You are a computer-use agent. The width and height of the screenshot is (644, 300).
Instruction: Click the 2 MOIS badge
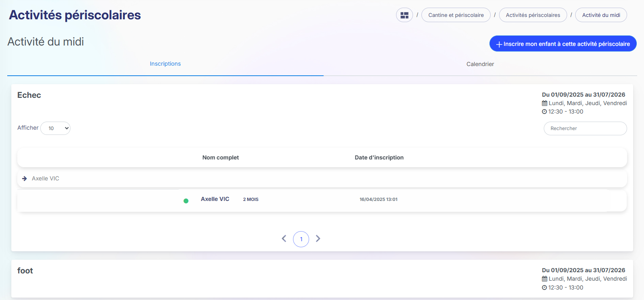click(251, 199)
